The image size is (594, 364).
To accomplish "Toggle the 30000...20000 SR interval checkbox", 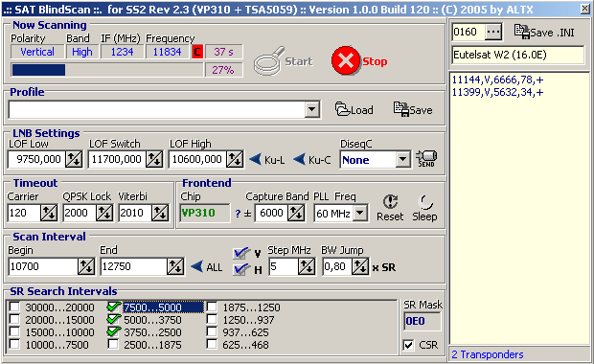I will [x=14, y=307].
